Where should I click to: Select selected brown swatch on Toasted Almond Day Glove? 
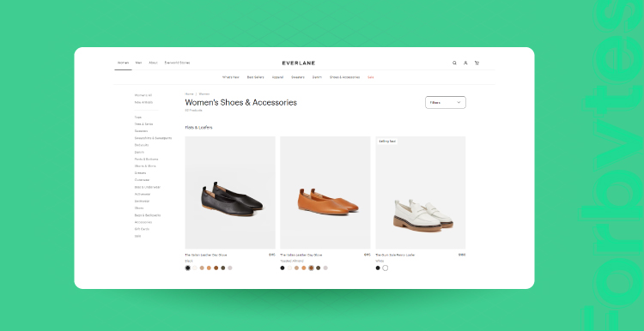311,268
